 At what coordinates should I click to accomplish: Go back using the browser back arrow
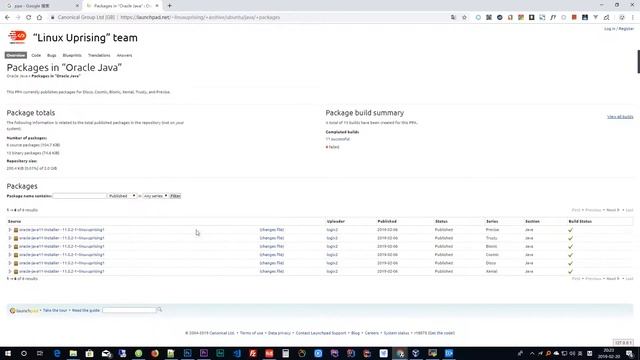[x=7, y=18]
